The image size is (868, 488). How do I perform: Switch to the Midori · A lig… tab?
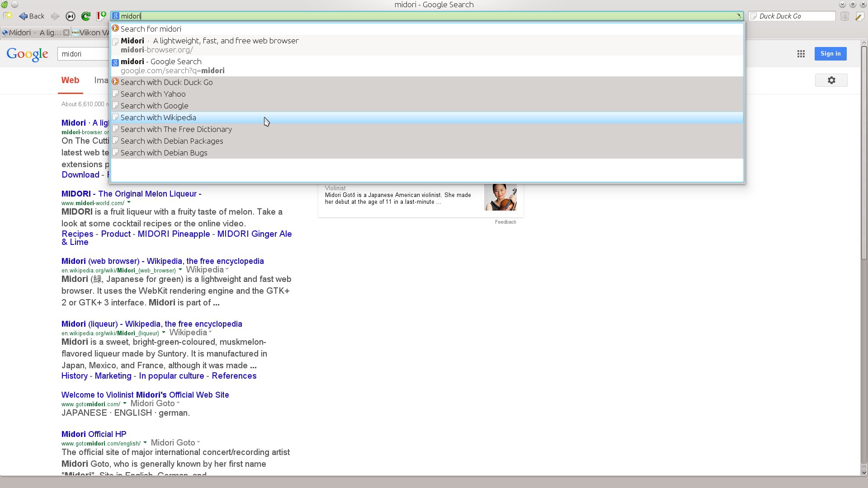(35, 33)
